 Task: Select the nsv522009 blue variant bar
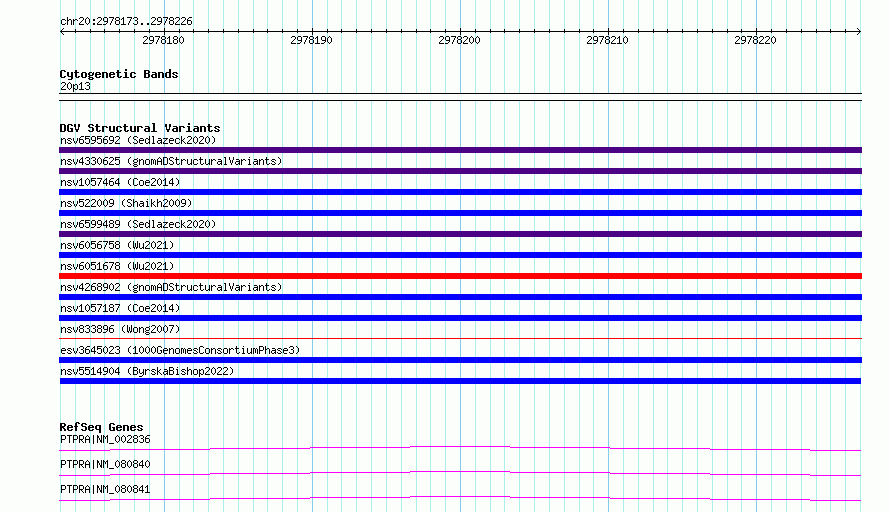(x=460, y=213)
